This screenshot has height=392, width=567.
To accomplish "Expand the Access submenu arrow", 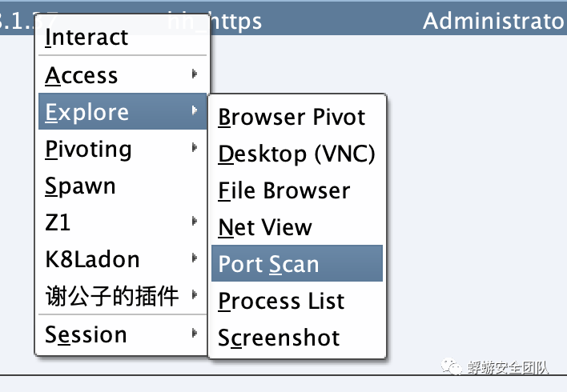I will click(x=195, y=74).
